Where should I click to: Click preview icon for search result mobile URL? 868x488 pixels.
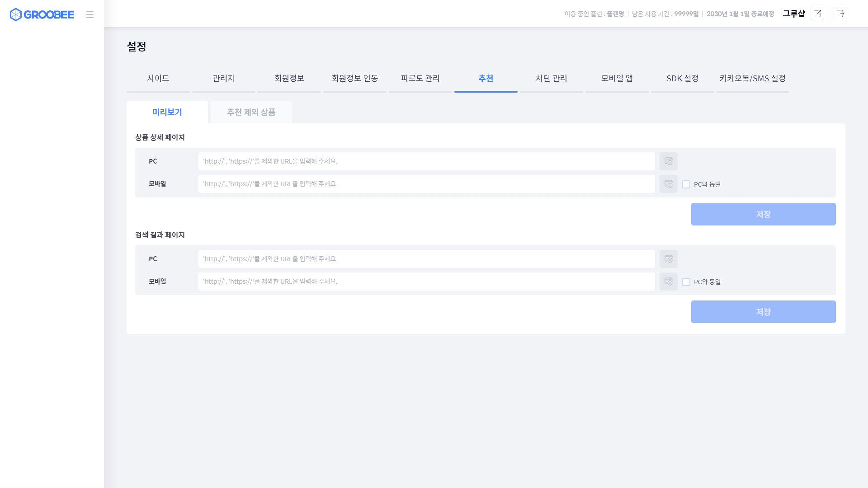668,282
